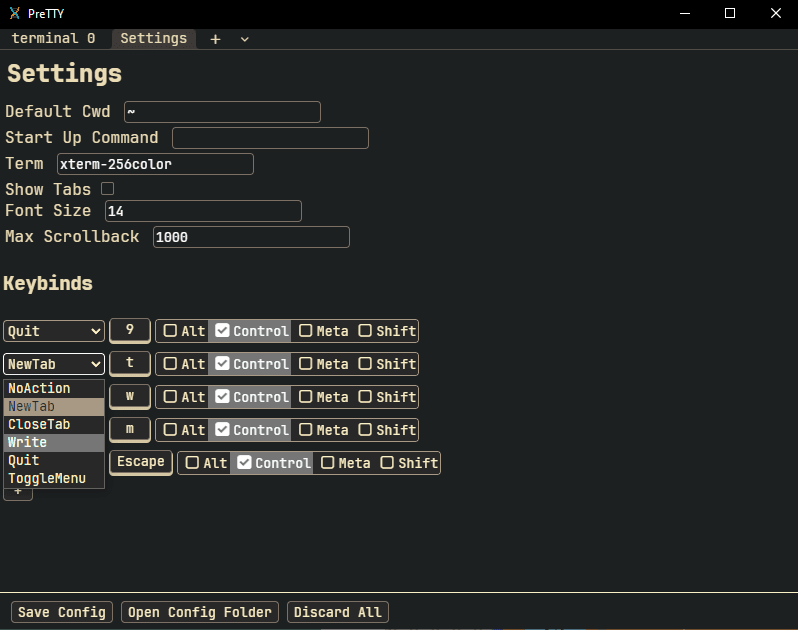Select ToggleMenu from the action list

(x=47, y=479)
